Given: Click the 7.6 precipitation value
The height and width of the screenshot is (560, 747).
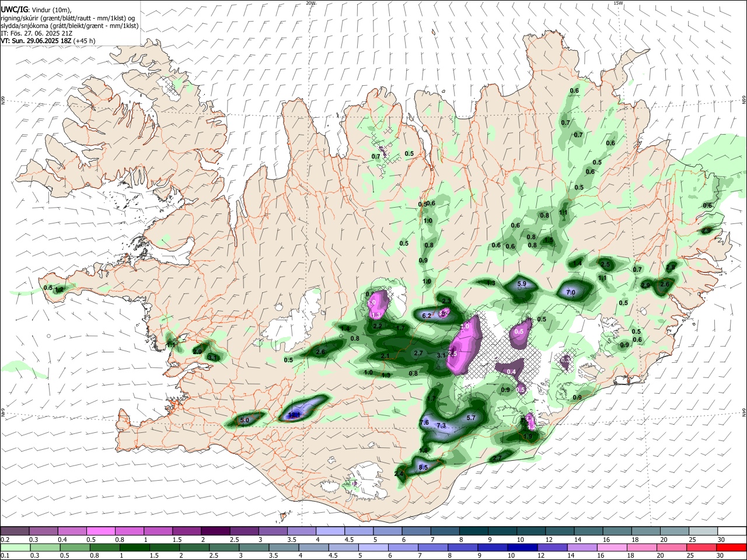Looking at the screenshot, I should pos(424,422).
